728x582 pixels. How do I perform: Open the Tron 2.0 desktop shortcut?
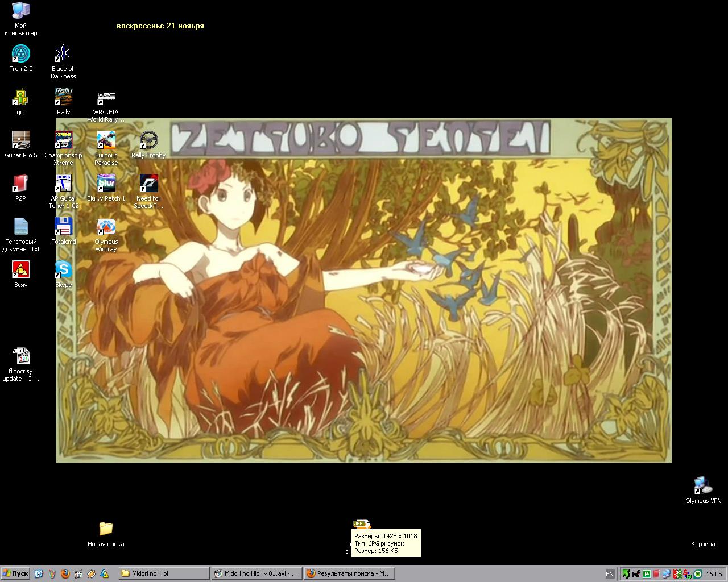click(20, 55)
